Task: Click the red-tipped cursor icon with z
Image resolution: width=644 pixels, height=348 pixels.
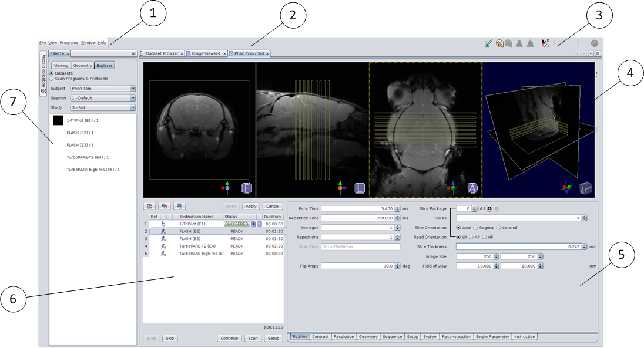Action: [545, 43]
